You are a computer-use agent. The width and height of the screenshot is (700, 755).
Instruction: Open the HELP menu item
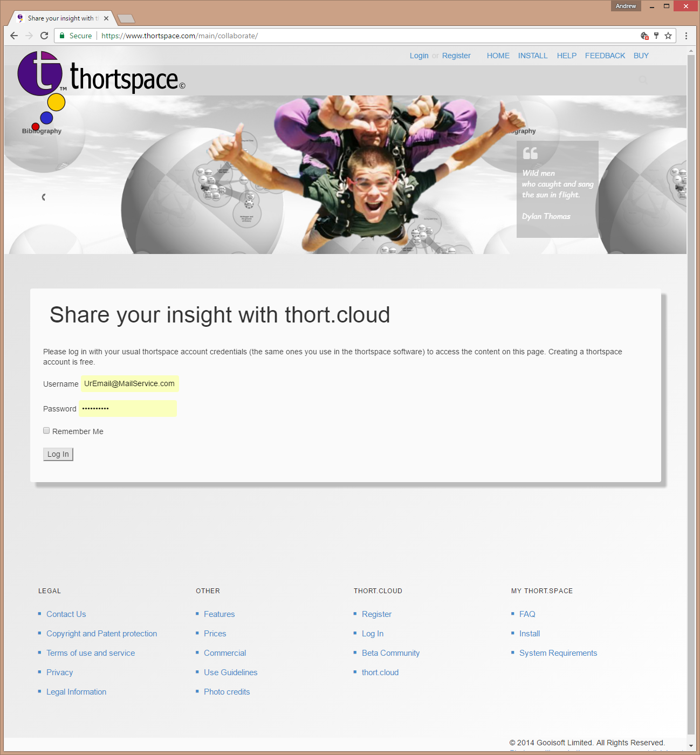tap(567, 56)
